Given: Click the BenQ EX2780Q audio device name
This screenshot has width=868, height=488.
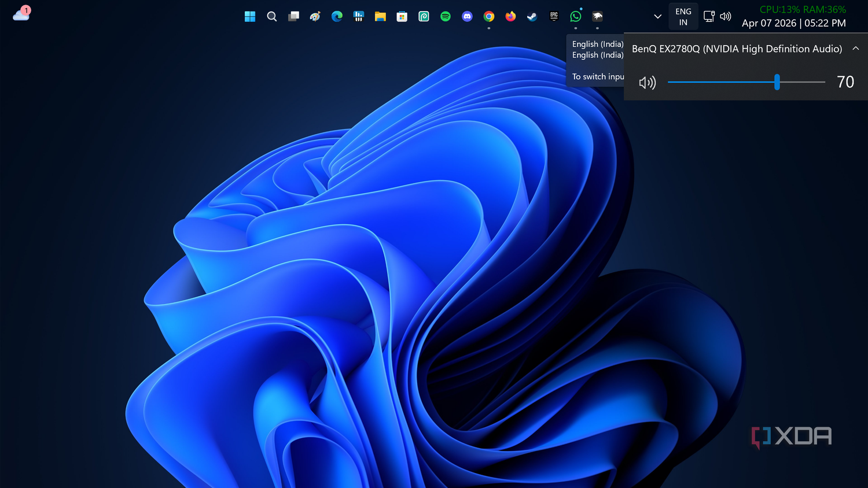Looking at the screenshot, I should coord(737,49).
